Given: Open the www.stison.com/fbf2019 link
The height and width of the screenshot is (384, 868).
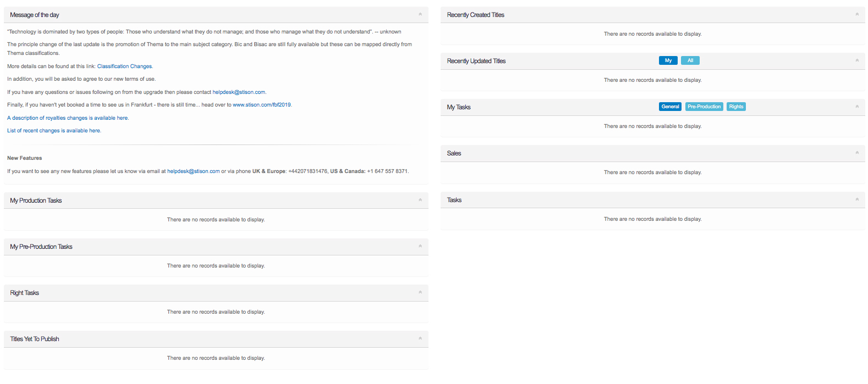Looking at the screenshot, I should [261, 105].
